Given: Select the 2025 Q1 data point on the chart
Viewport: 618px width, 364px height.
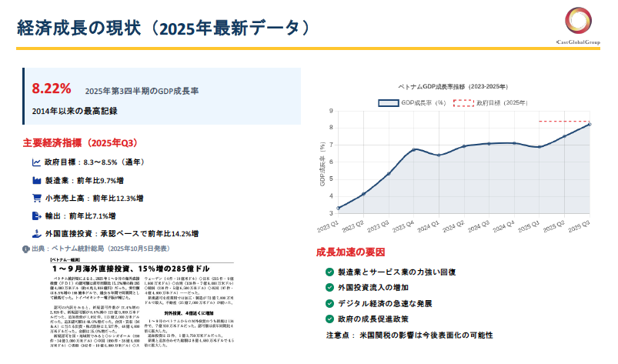Looking at the screenshot, I should pyautogui.click(x=539, y=147).
